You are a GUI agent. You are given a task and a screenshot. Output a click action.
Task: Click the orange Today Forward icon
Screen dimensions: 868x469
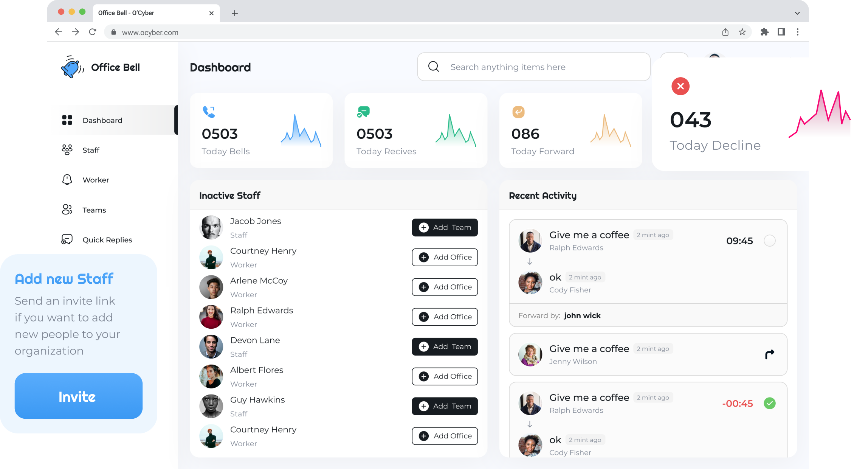pos(518,112)
